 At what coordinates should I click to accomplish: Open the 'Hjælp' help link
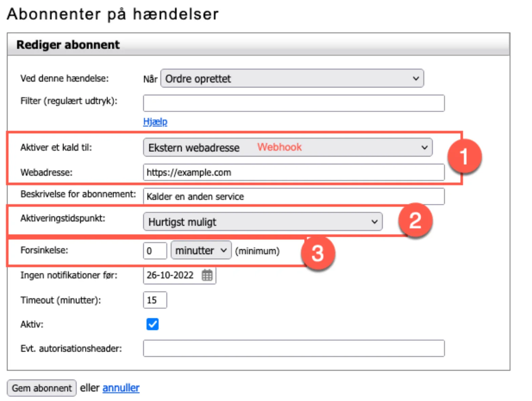[155, 122]
